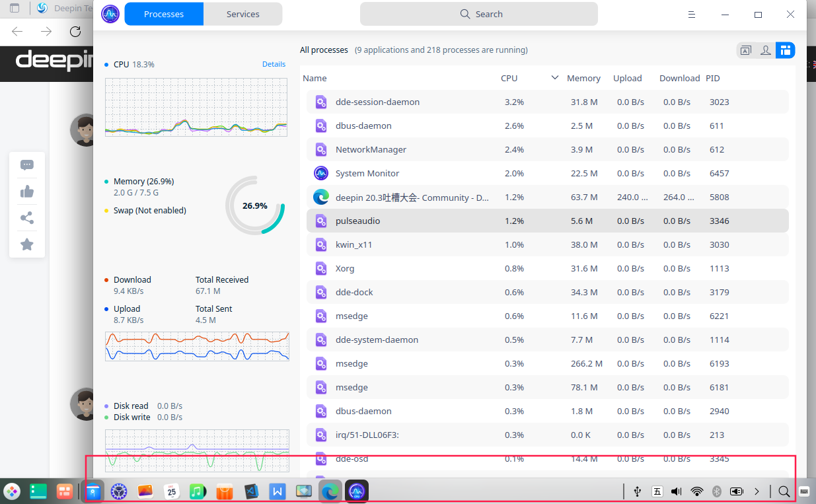
Task: Sort the process list by Memory column
Action: (583, 78)
